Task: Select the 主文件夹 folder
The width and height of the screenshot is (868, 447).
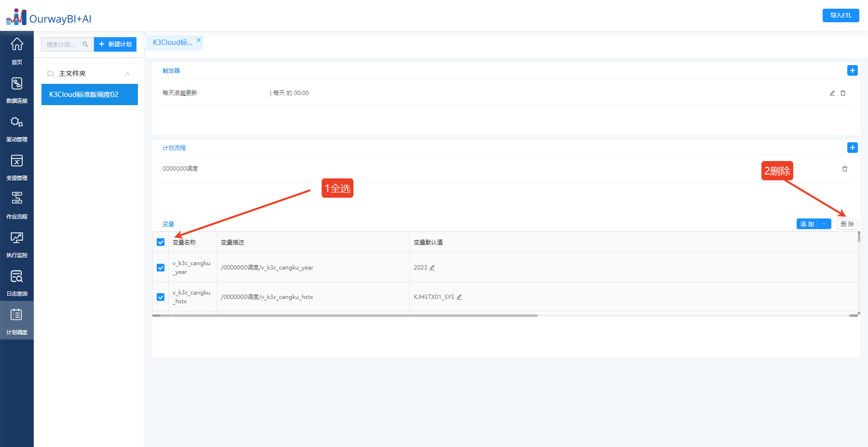Action: click(72, 73)
